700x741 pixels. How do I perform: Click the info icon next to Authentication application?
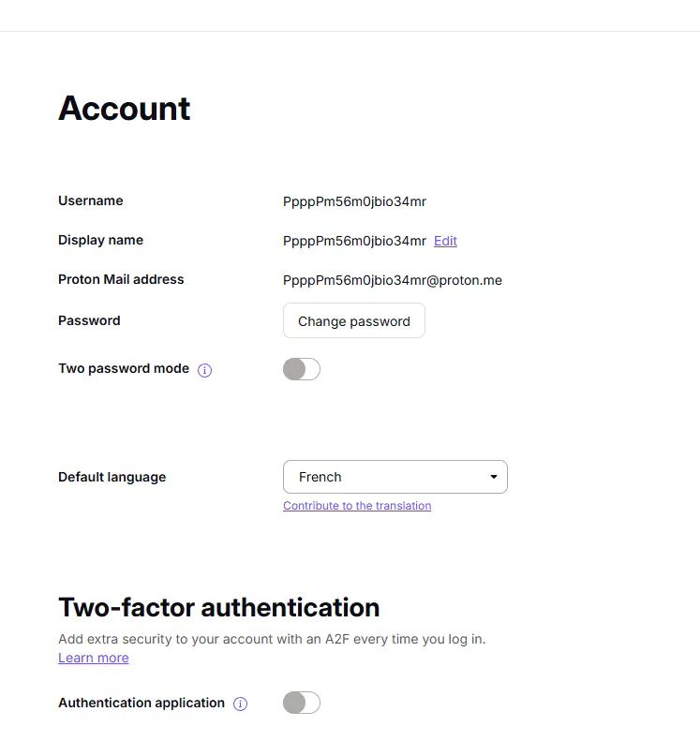240,704
